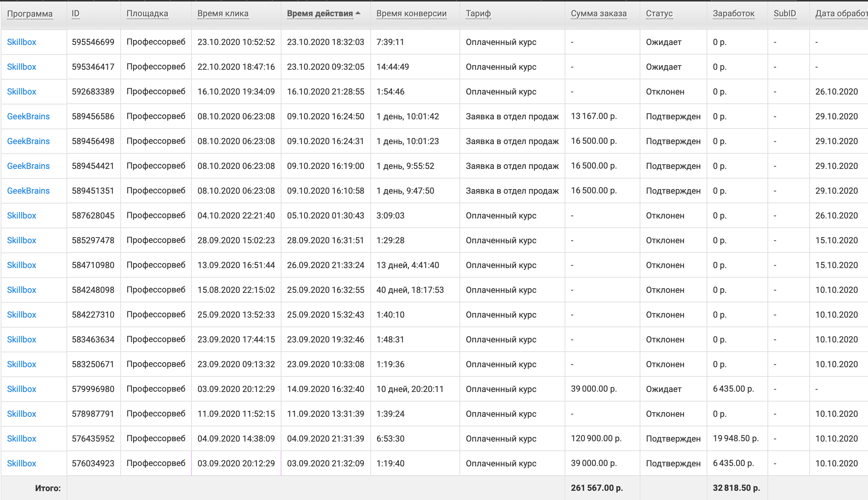
Task: Click earnings 6 435.00 р. in row 576034923
Action: coord(733,463)
